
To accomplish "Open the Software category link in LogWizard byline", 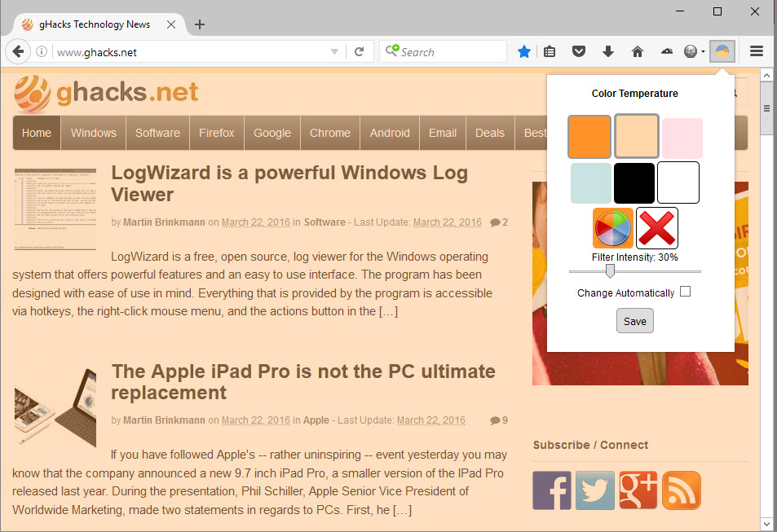I will (x=324, y=222).
